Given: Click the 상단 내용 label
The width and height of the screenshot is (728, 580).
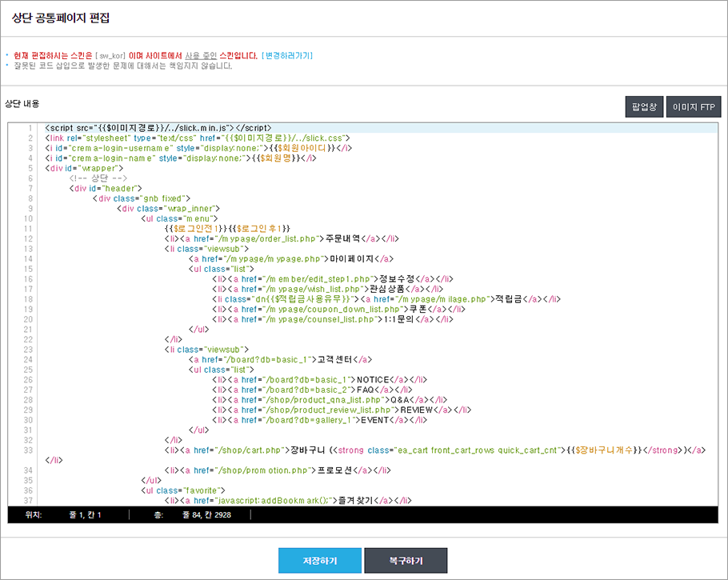Looking at the screenshot, I should [x=22, y=103].
